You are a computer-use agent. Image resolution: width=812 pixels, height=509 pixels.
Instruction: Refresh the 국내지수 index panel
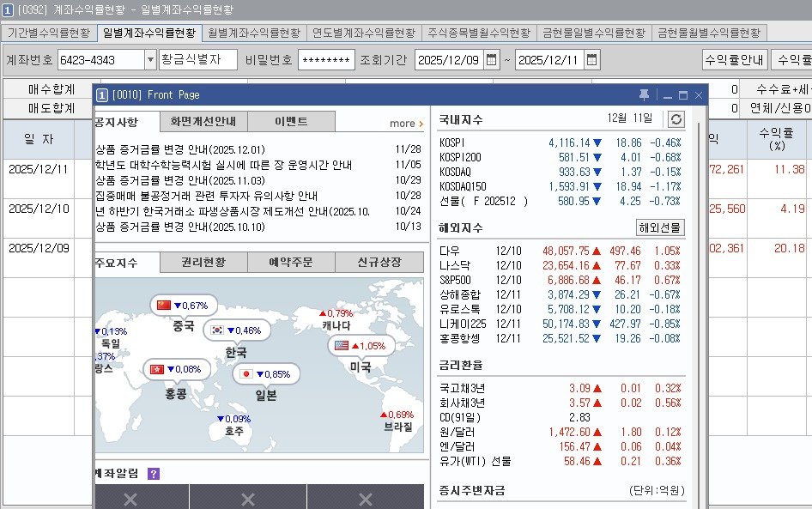[x=676, y=119]
